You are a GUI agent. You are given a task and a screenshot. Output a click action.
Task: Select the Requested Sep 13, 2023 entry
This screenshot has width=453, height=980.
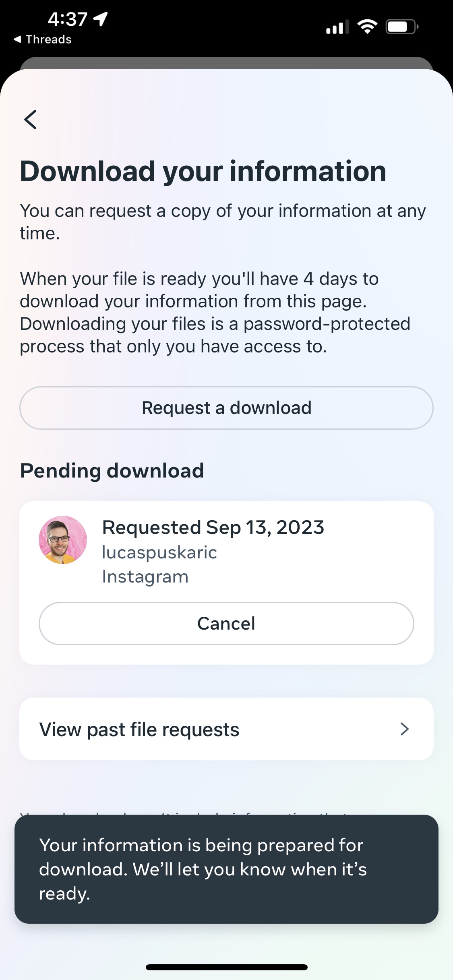(x=213, y=527)
